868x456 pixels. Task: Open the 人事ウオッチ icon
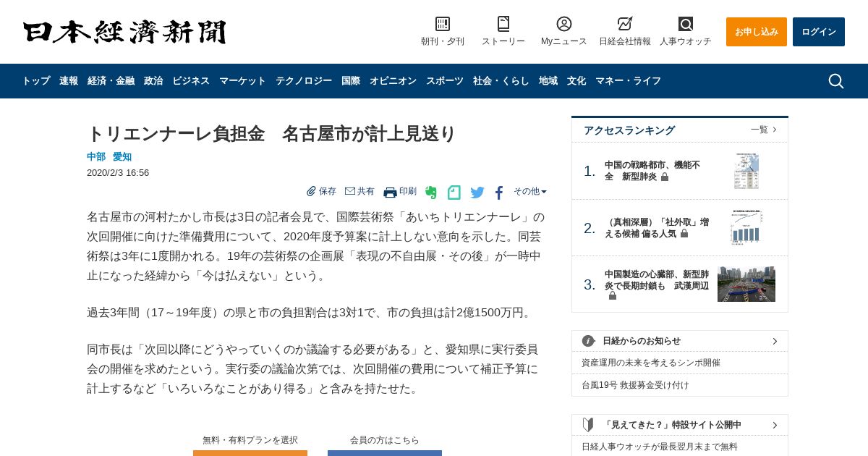(x=686, y=24)
